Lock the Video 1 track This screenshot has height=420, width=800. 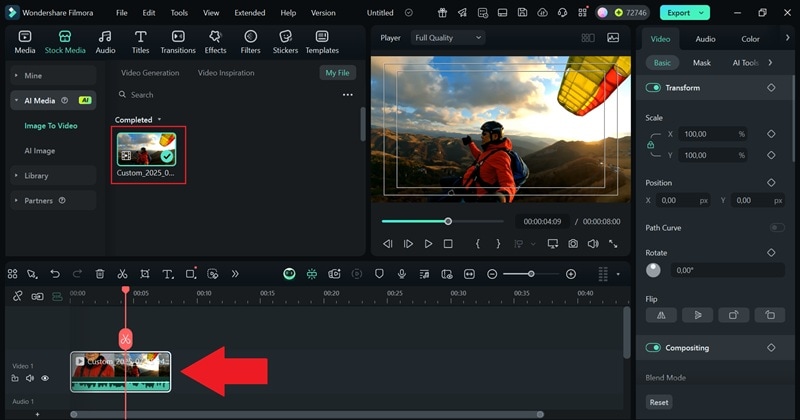click(15, 378)
